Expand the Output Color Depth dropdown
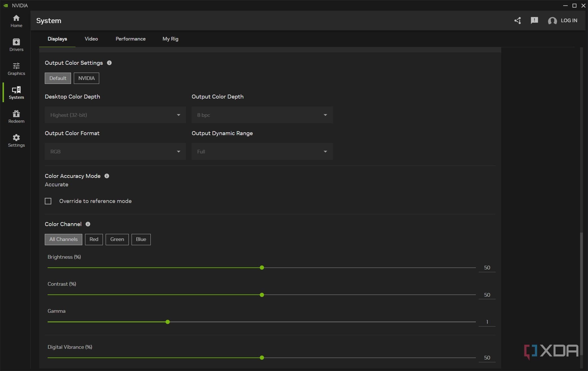Viewport: 588px width, 371px height. pos(262,115)
